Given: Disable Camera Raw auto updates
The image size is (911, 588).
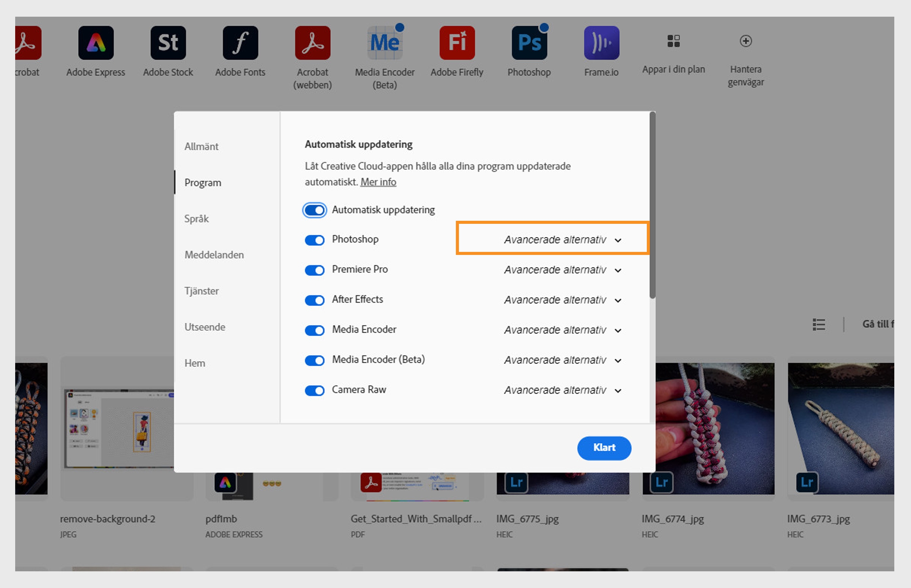Looking at the screenshot, I should click(314, 390).
